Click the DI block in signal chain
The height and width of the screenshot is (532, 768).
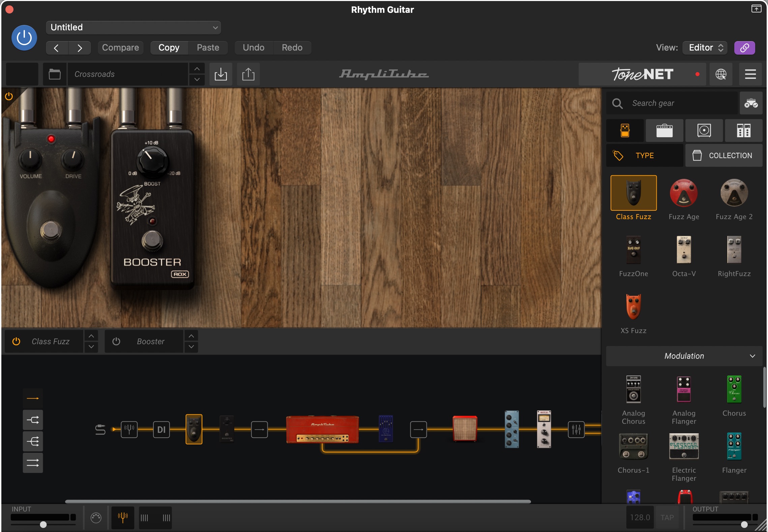point(161,430)
